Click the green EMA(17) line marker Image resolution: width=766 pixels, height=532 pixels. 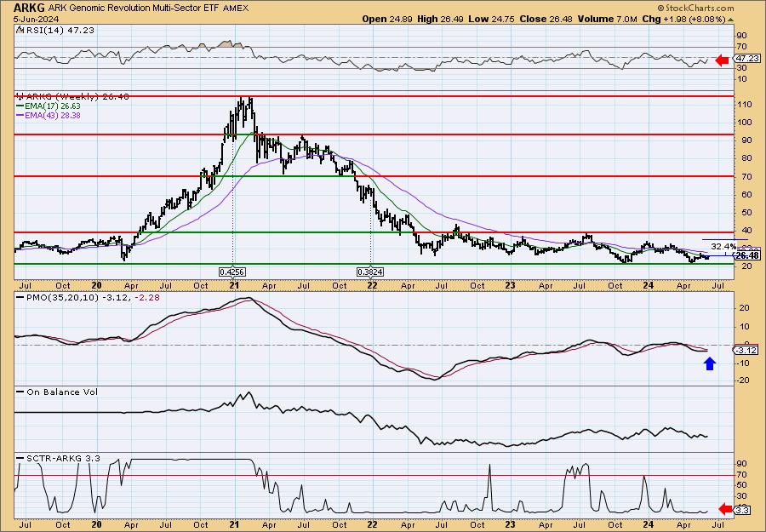[20, 106]
